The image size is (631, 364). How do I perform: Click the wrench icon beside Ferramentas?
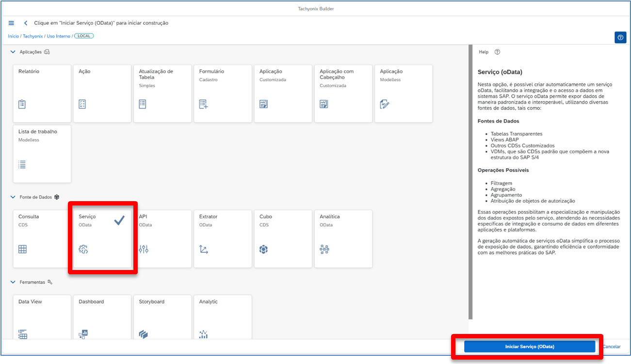(x=49, y=282)
